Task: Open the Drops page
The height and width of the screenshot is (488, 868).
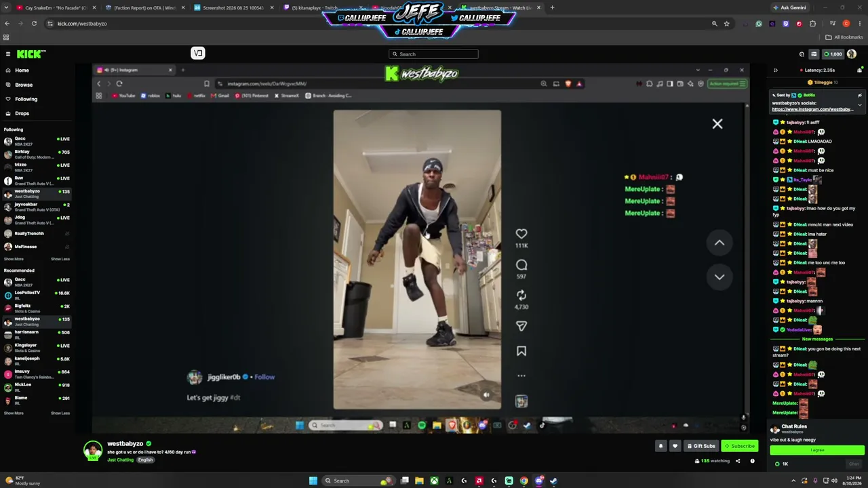Action: [22, 113]
